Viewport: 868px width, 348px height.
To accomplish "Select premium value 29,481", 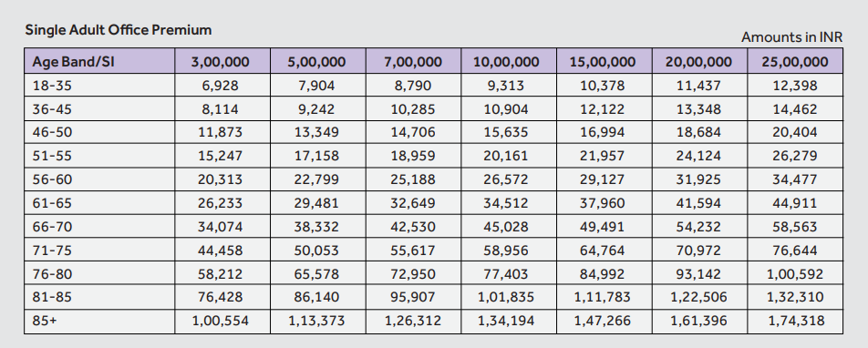I will 316,203.
